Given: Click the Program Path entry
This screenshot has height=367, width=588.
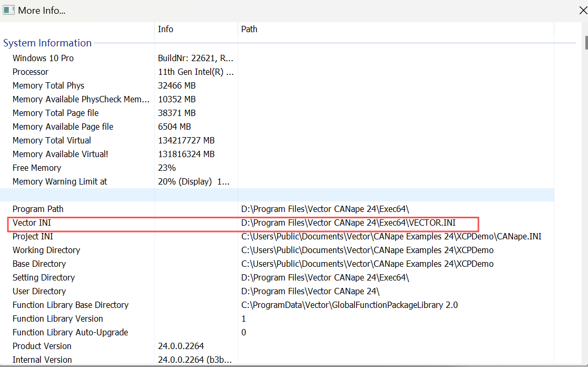Looking at the screenshot, I should [38, 209].
